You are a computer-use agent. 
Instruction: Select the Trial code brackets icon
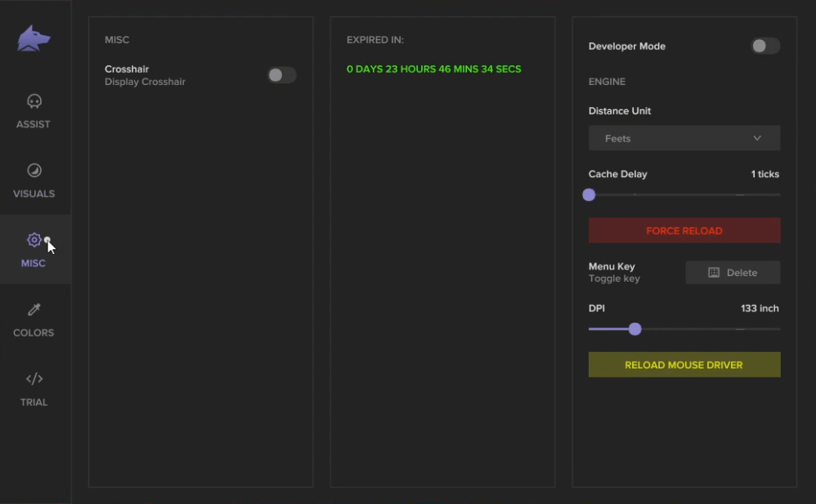coord(34,379)
